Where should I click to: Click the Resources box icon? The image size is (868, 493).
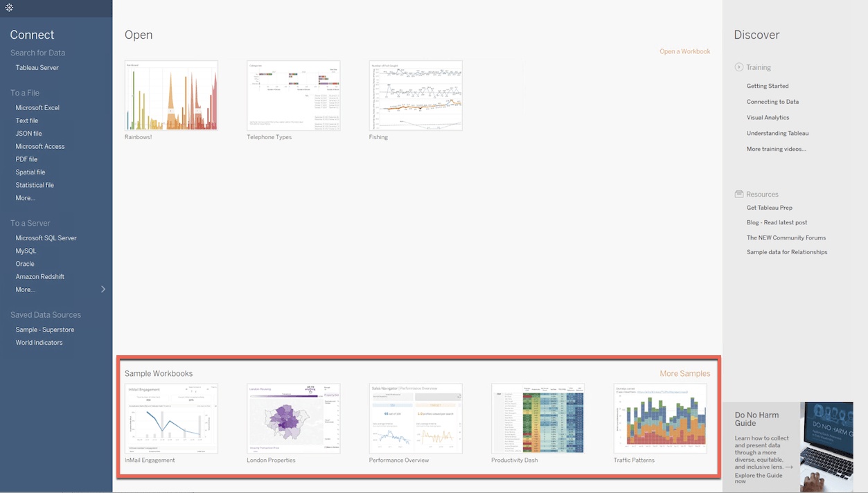click(739, 195)
